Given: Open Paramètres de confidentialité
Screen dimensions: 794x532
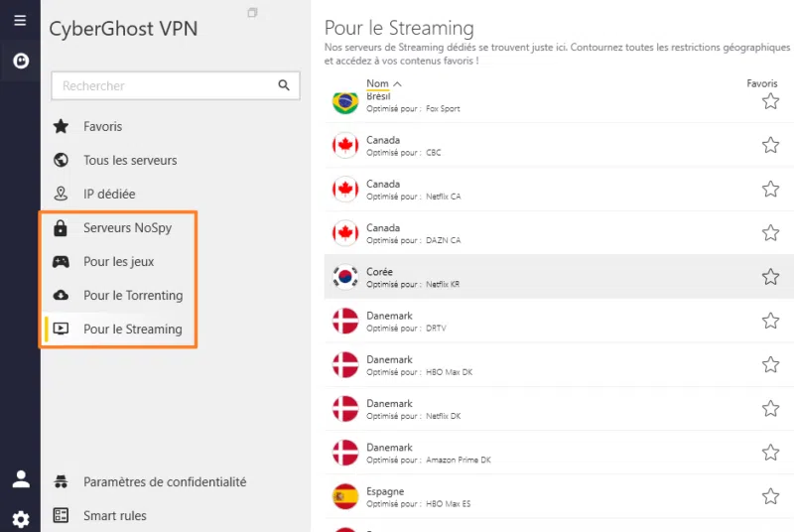Looking at the screenshot, I should [164, 481].
